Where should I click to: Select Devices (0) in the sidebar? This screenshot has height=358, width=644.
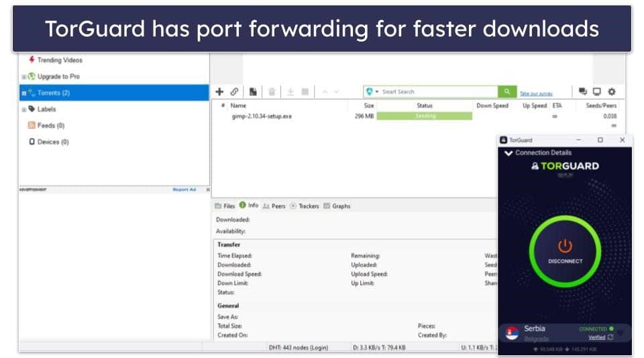click(52, 142)
